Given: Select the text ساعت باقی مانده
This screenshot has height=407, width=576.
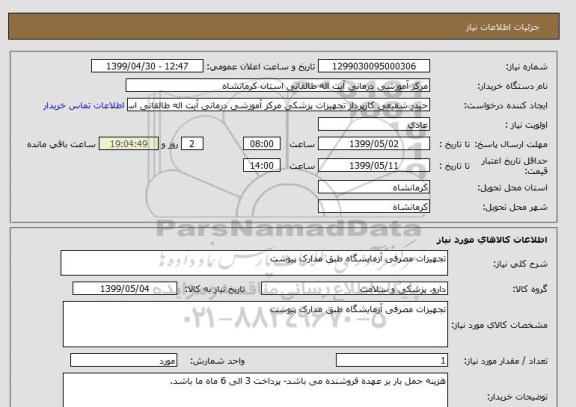Looking at the screenshot, I should pos(61,144).
